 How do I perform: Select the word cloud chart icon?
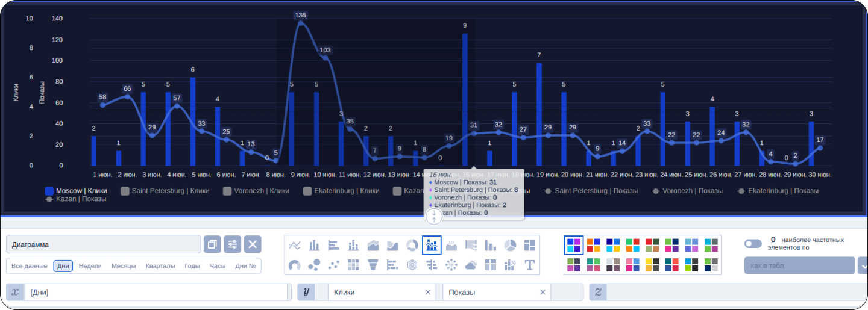pyautogui.click(x=471, y=265)
